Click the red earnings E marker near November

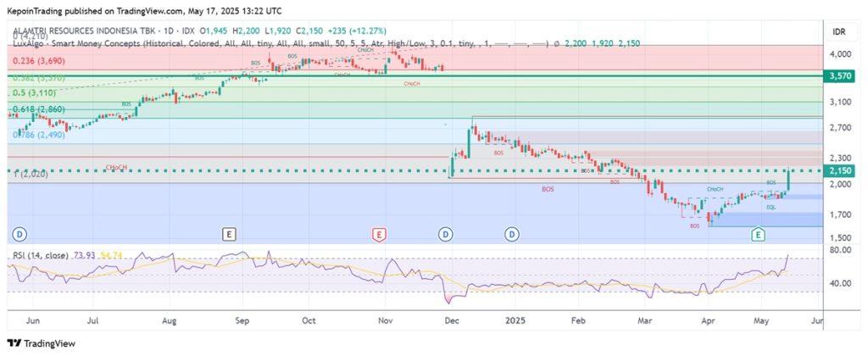tap(379, 233)
